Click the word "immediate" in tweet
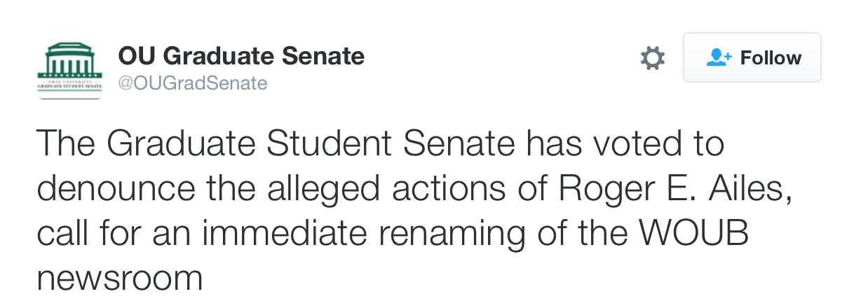 click(285, 234)
